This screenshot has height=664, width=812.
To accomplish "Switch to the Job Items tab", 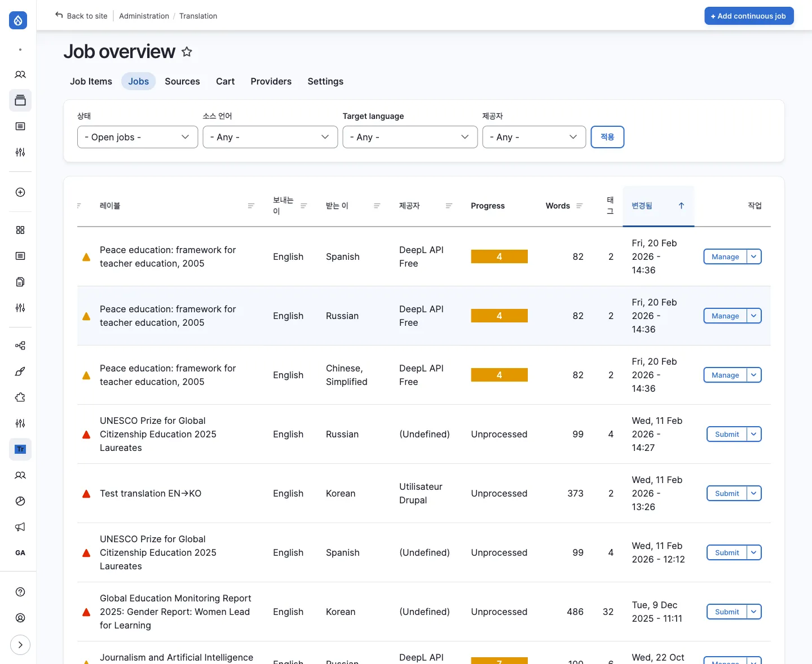I will click(x=91, y=81).
